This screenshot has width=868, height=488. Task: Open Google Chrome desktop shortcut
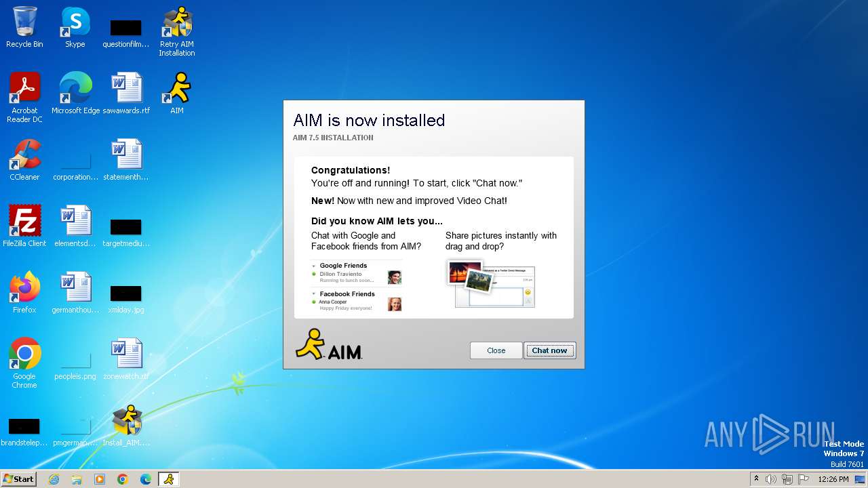24,364
